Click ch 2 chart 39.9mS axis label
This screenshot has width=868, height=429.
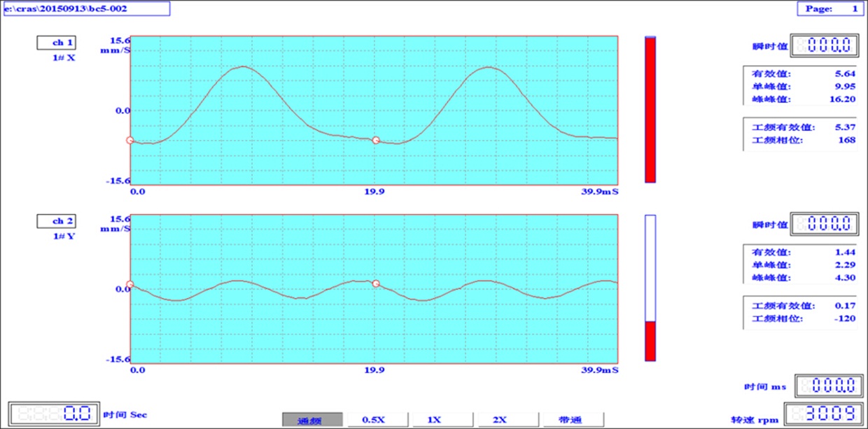[601, 369]
